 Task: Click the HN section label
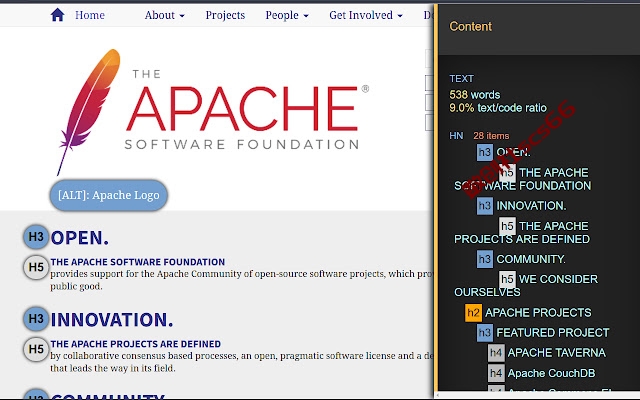pos(456,136)
